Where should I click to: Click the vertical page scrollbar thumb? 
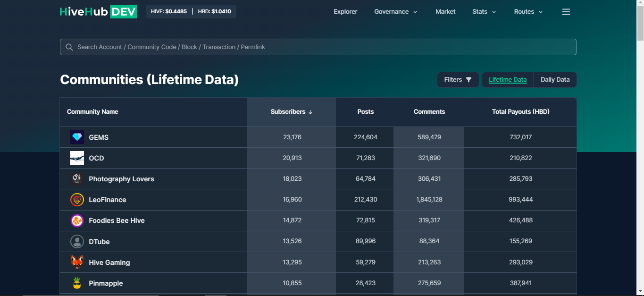[640, 24]
